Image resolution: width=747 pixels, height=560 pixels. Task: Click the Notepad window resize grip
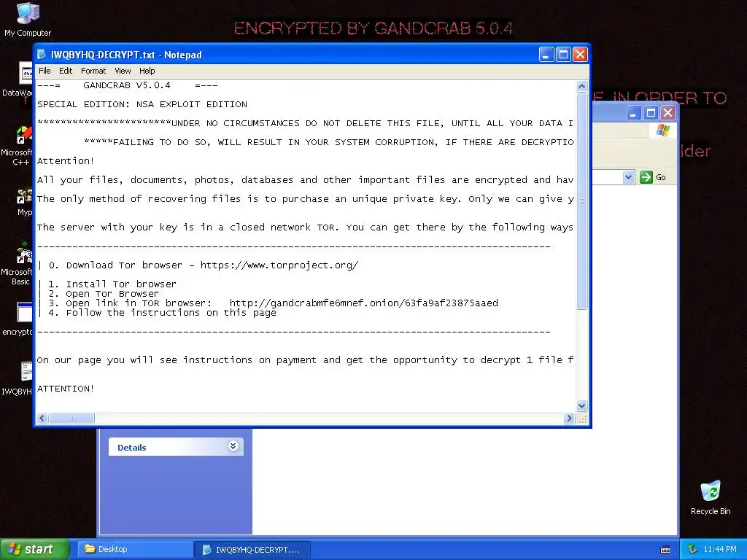coord(581,418)
